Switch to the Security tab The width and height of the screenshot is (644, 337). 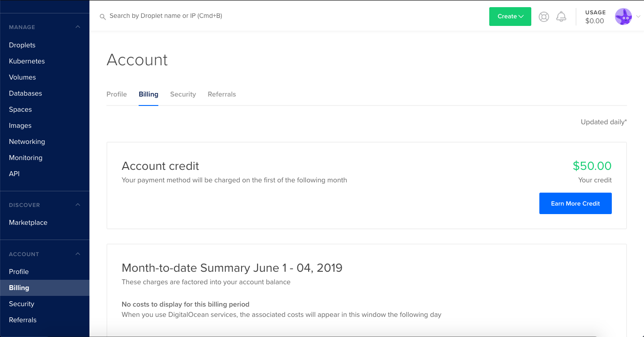coord(183,94)
